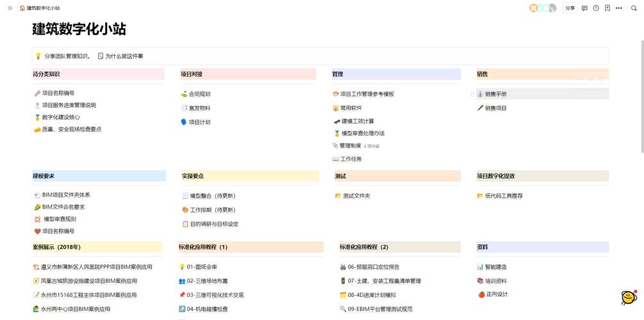Open the three-dots more menu
Image resolution: width=644 pixels, height=320 pixels.
coord(619,8)
